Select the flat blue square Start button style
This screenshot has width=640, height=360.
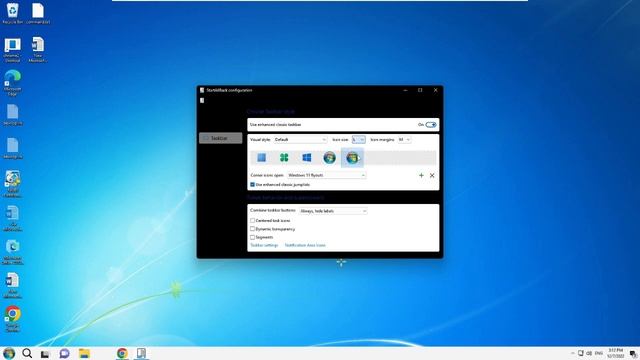tap(262, 158)
